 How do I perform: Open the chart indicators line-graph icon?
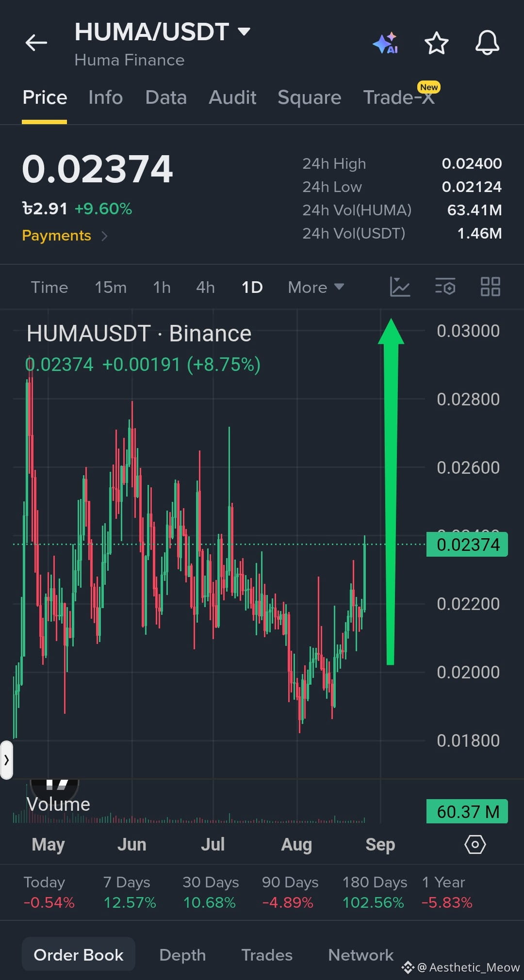(400, 287)
